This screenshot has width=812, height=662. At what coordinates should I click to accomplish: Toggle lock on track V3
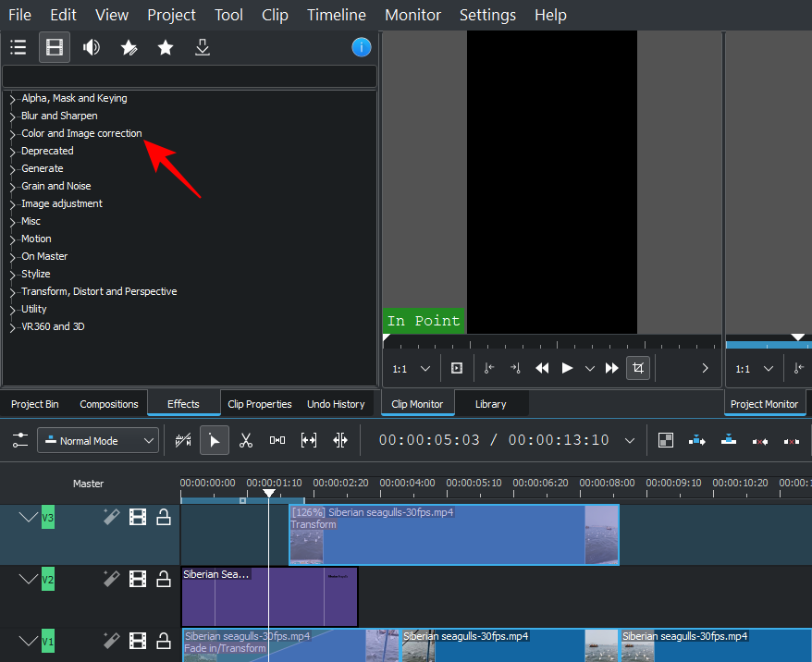(164, 518)
